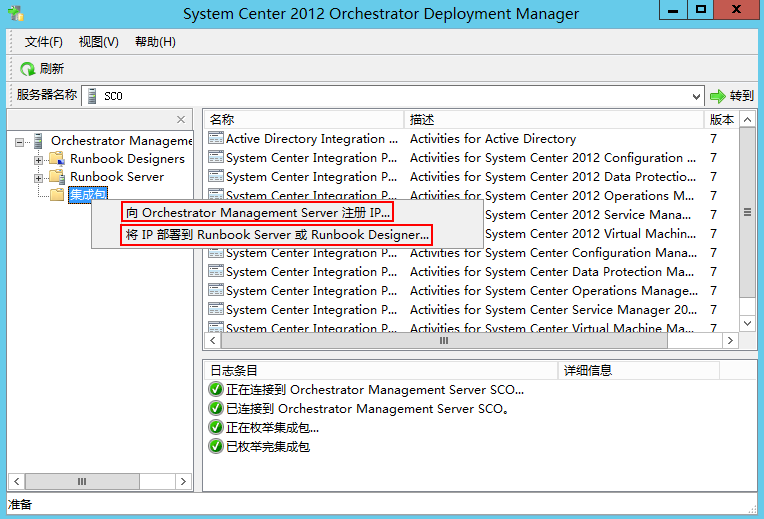This screenshot has height=519, width=764.
Task: Collapse the Orchestrator Management Server node
Action: [x=19, y=142]
